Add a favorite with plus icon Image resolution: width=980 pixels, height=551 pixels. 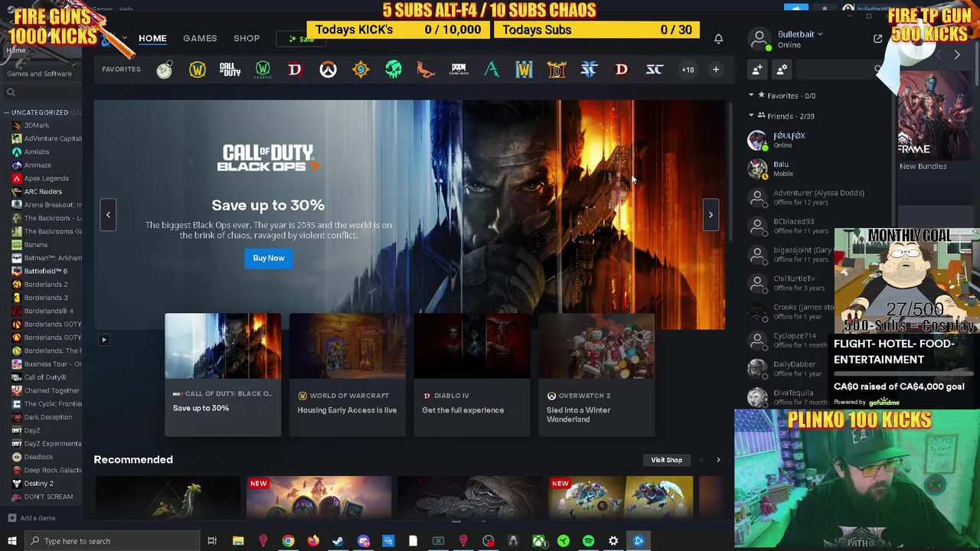(716, 70)
